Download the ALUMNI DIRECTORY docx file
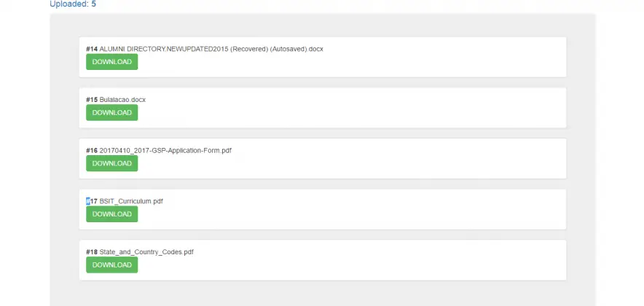 (111, 62)
